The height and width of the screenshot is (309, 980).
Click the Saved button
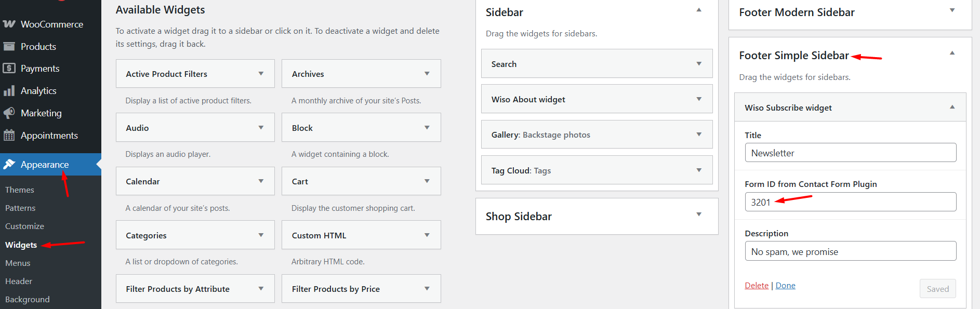click(x=937, y=289)
